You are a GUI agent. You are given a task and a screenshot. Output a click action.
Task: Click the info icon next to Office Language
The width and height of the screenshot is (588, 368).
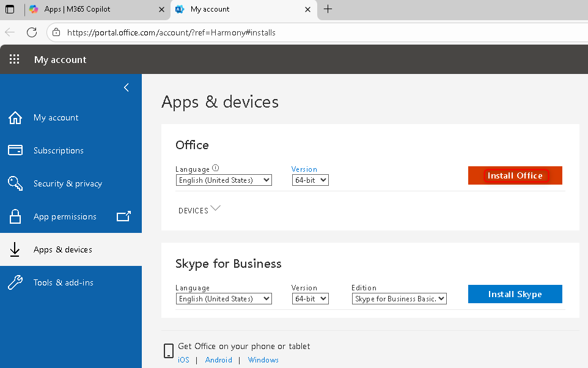(x=215, y=168)
